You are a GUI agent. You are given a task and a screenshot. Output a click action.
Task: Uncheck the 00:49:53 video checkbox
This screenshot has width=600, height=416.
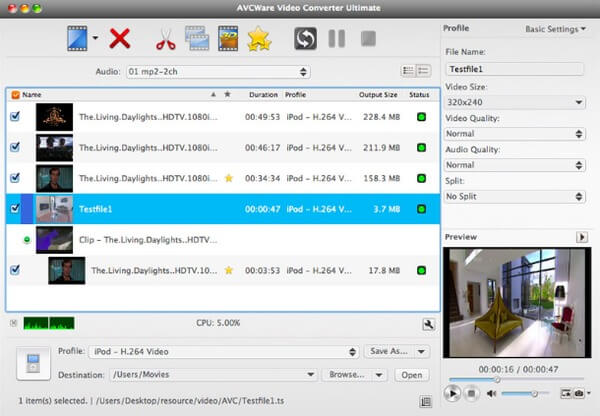point(15,116)
